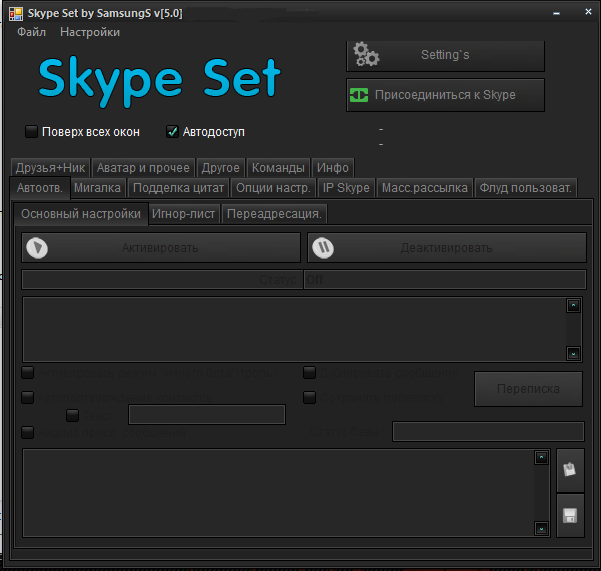Open Масс.рассылка tab

click(425, 188)
